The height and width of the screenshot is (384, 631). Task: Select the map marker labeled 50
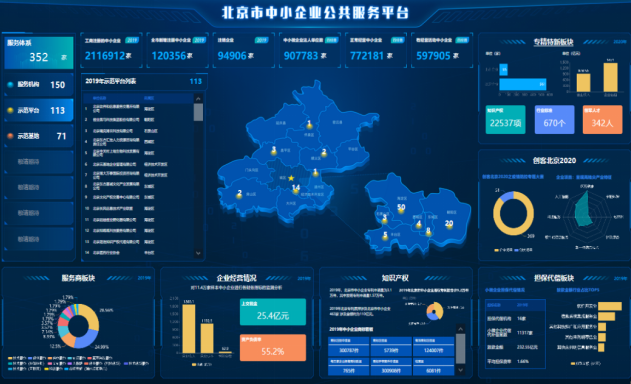[x=401, y=209]
